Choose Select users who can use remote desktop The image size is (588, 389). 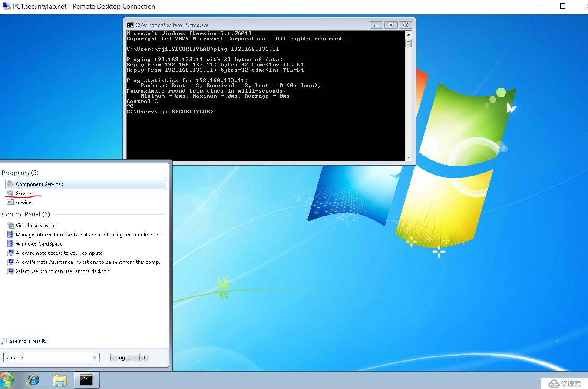[62, 271]
